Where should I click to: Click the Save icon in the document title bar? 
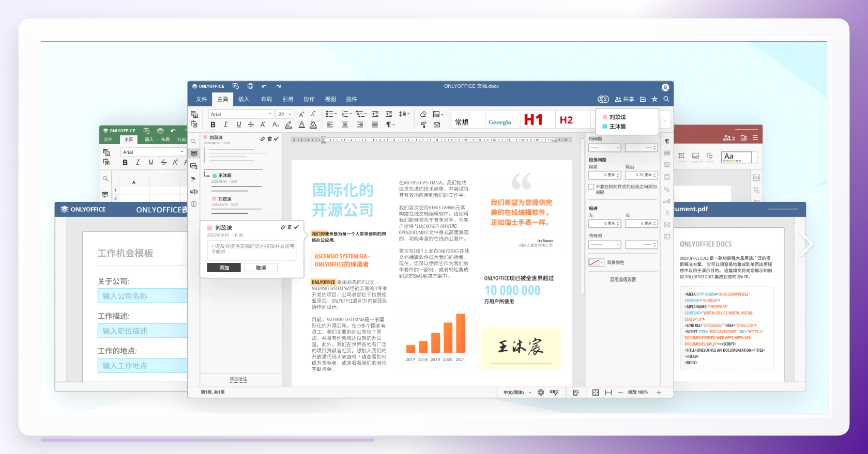coord(236,86)
